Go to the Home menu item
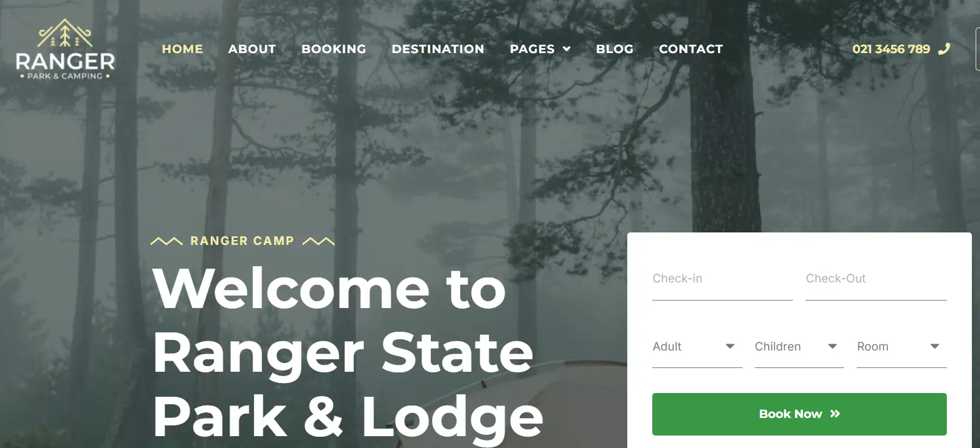Viewport: 980px width, 448px height. pyautogui.click(x=183, y=49)
